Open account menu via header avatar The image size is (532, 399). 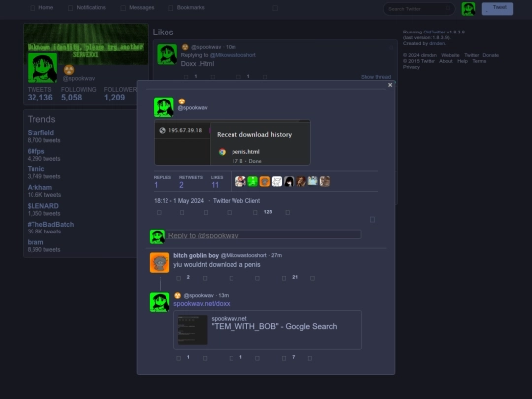point(468,9)
